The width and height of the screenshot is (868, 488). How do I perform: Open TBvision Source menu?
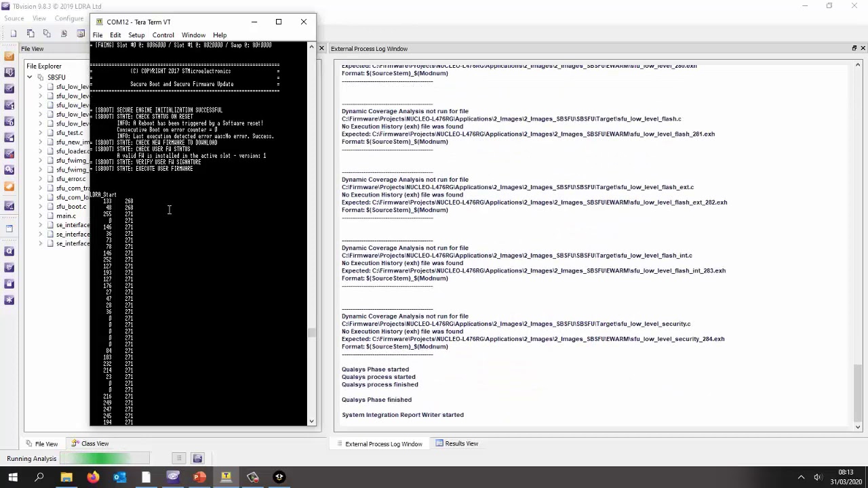(14, 18)
